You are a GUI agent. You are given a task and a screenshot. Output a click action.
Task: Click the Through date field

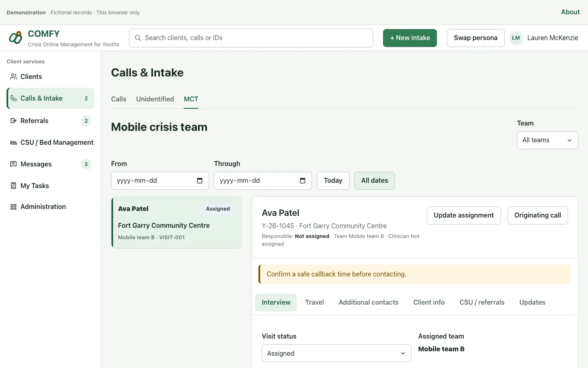(x=263, y=181)
